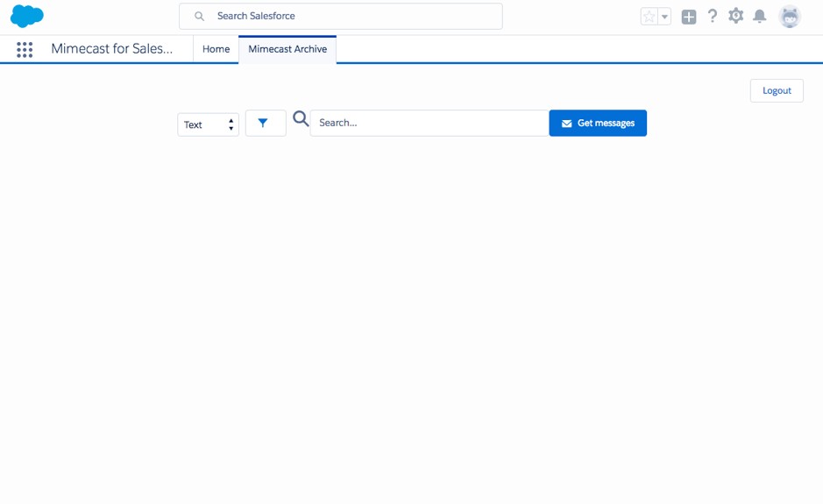Expand the favorites list dropdown arrow
The height and width of the screenshot is (504, 823).
click(x=664, y=17)
